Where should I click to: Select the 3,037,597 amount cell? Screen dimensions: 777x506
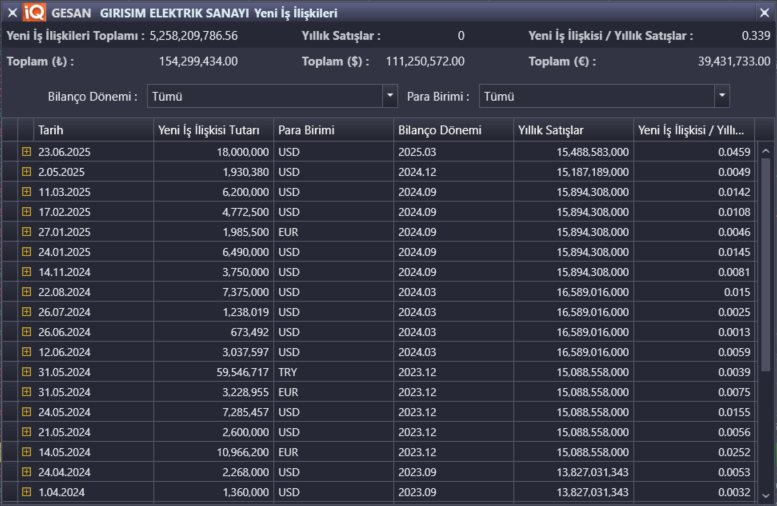point(213,352)
